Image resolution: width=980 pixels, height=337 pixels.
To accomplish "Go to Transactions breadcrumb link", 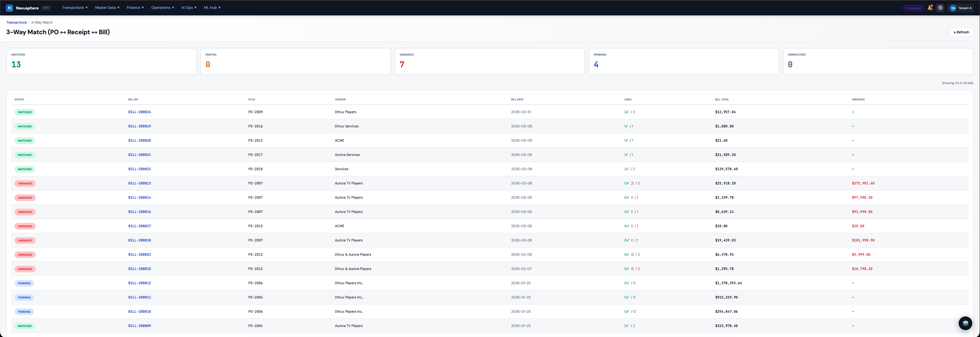I will [x=16, y=23].
